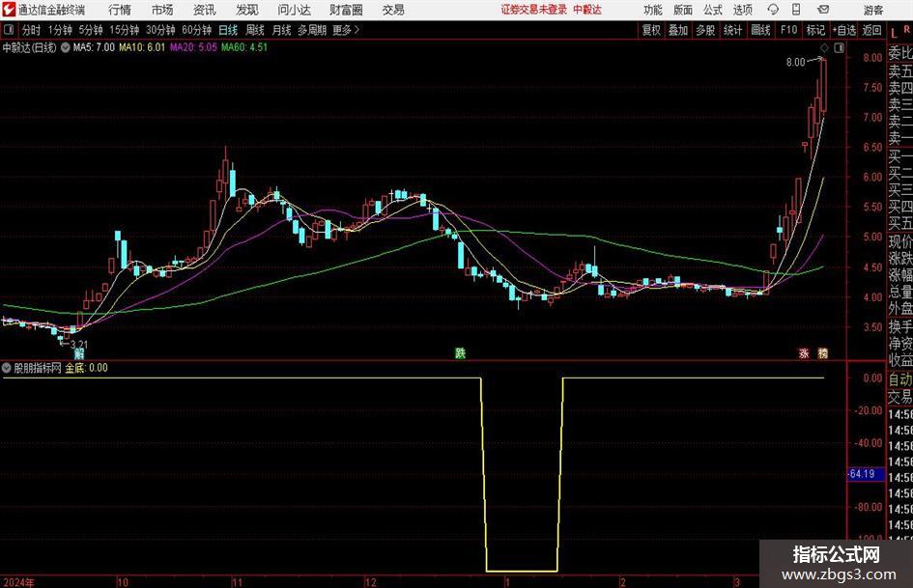Open the mail envelope icon
913x588 pixels.
tap(823, 10)
